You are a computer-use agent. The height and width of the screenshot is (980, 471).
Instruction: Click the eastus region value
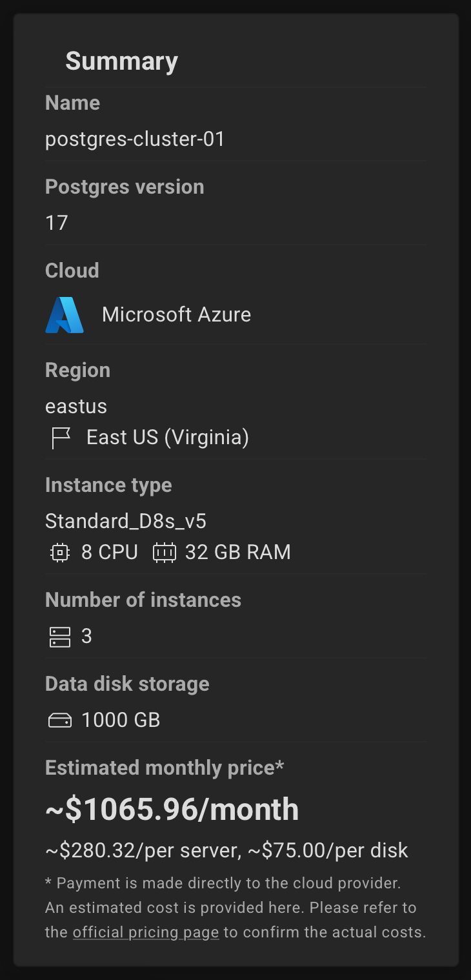click(x=76, y=406)
